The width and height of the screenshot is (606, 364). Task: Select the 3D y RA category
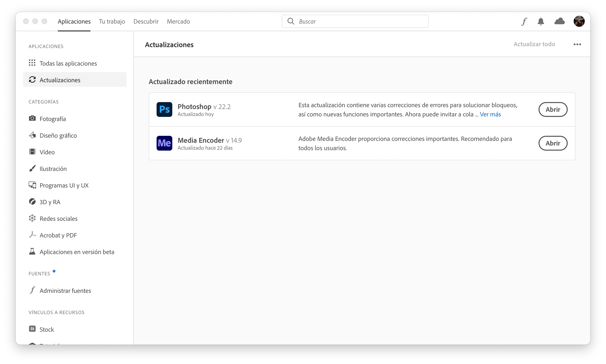click(50, 202)
